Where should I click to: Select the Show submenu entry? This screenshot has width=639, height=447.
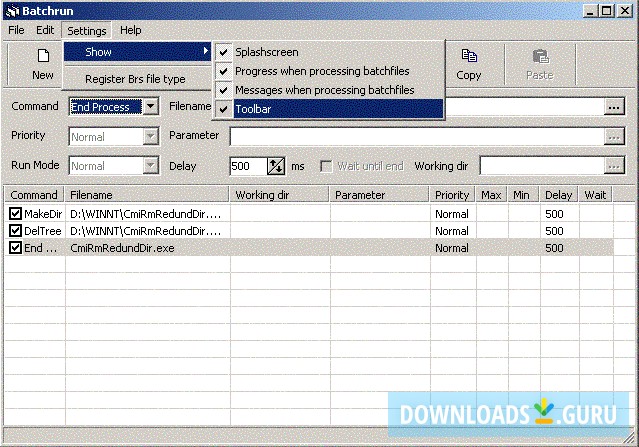click(137, 52)
